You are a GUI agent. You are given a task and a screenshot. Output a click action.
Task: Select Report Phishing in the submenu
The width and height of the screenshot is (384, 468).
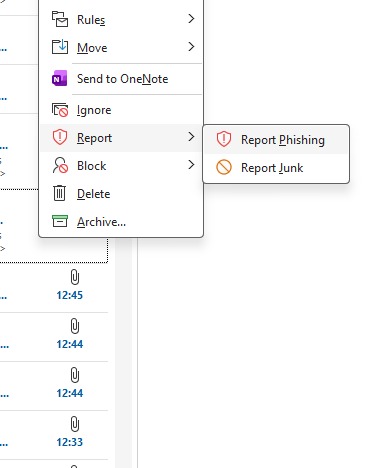[276, 140]
